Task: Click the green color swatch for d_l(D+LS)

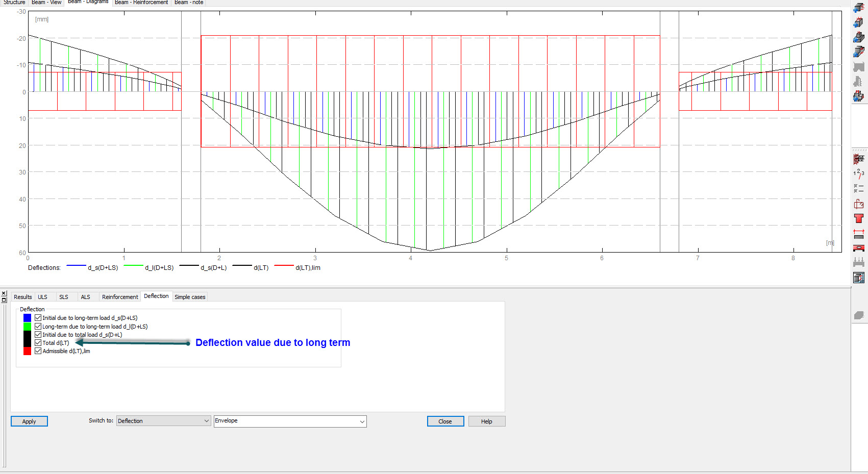Action: pyautogui.click(x=27, y=327)
